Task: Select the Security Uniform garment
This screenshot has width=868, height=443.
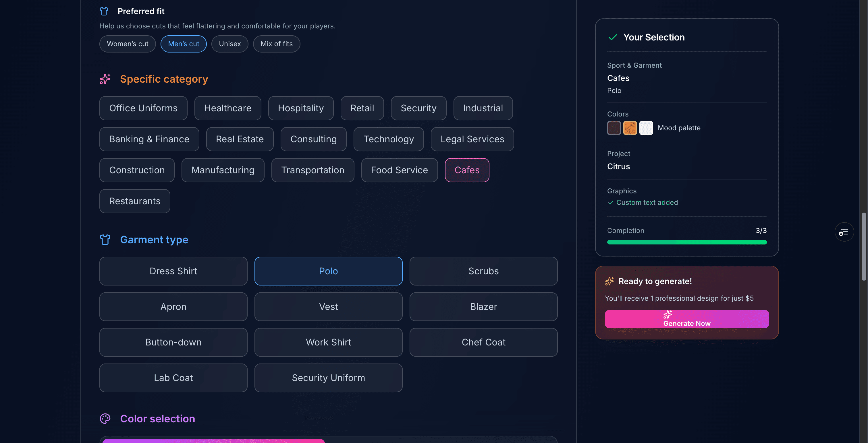Action: pos(328,378)
